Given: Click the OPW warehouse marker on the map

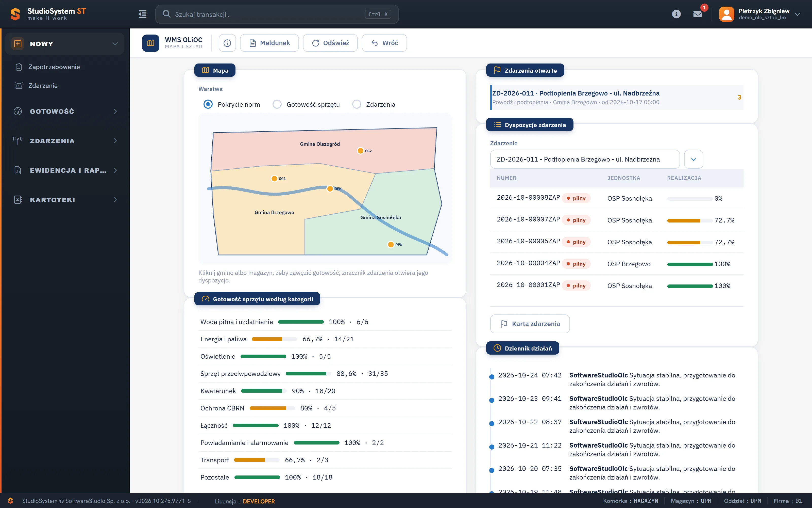Looking at the screenshot, I should coord(391,244).
